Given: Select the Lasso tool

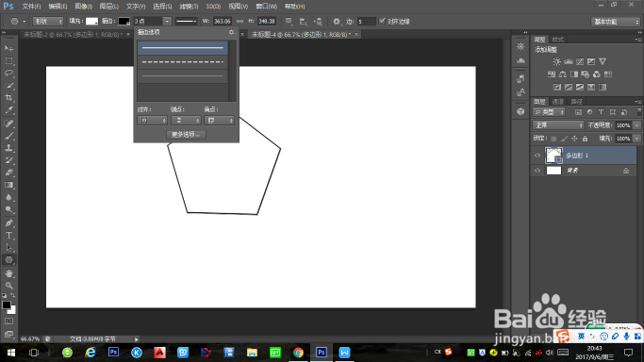Looking at the screenshot, I should tap(8, 73).
